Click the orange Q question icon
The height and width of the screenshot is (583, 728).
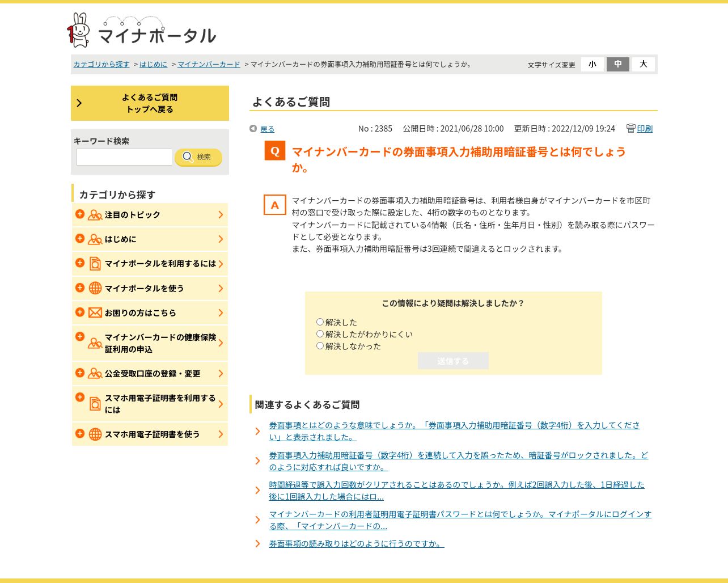275,150
